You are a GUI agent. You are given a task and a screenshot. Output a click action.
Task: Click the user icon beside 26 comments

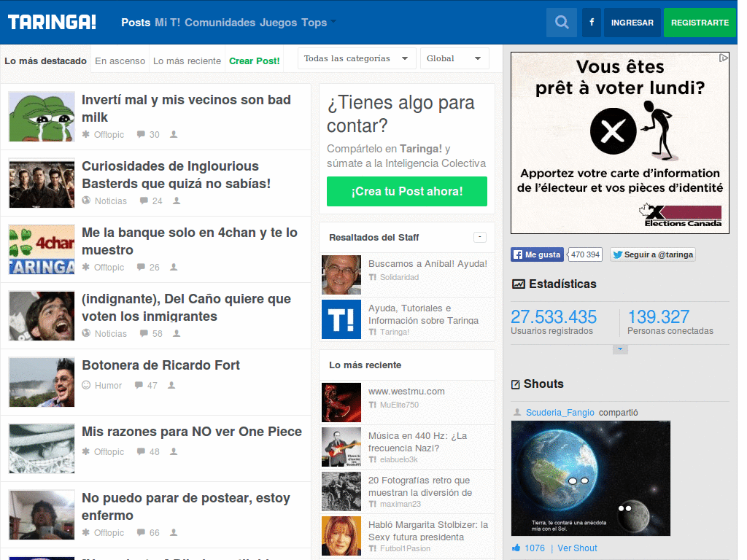[x=174, y=267]
